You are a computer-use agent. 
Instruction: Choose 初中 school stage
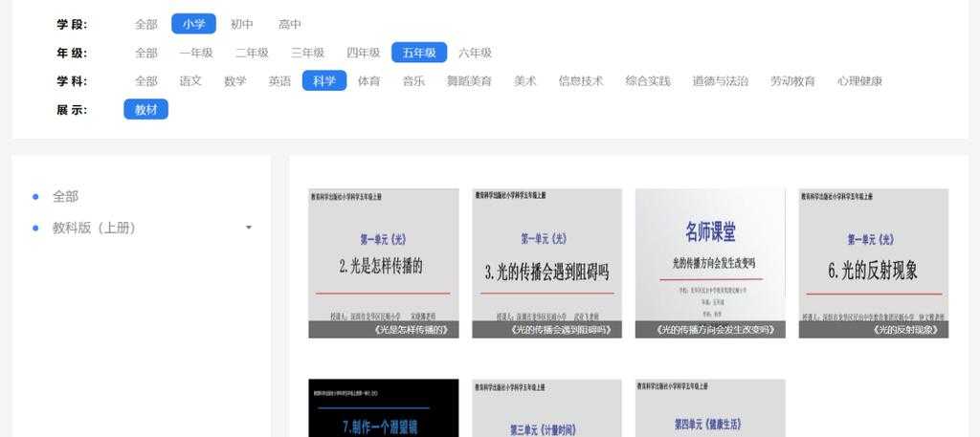(242, 24)
